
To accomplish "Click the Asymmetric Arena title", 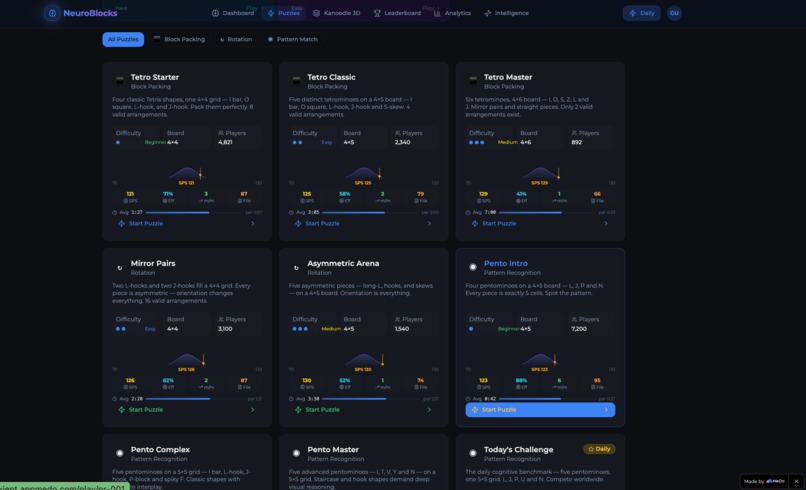I will point(343,263).
